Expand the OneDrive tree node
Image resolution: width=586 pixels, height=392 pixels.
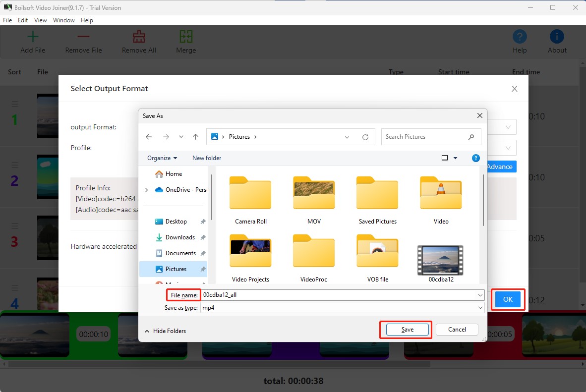(147, 190)
